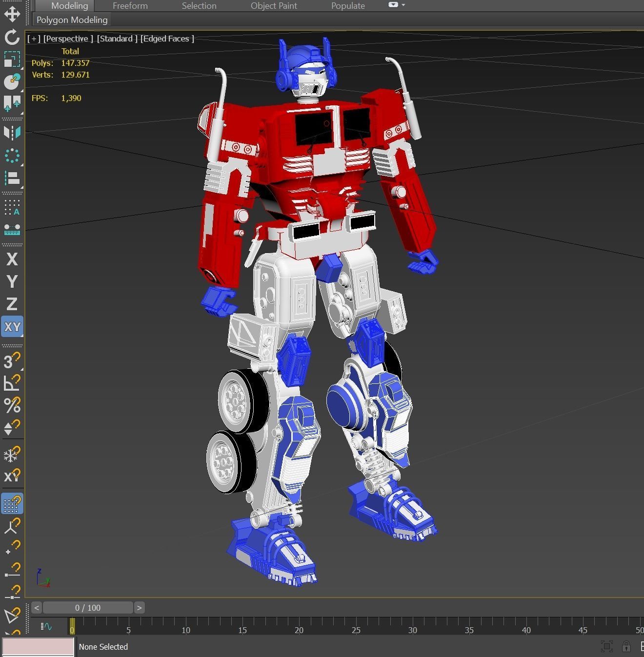
Task: Open the Align tool
Action: pos(12,178)
